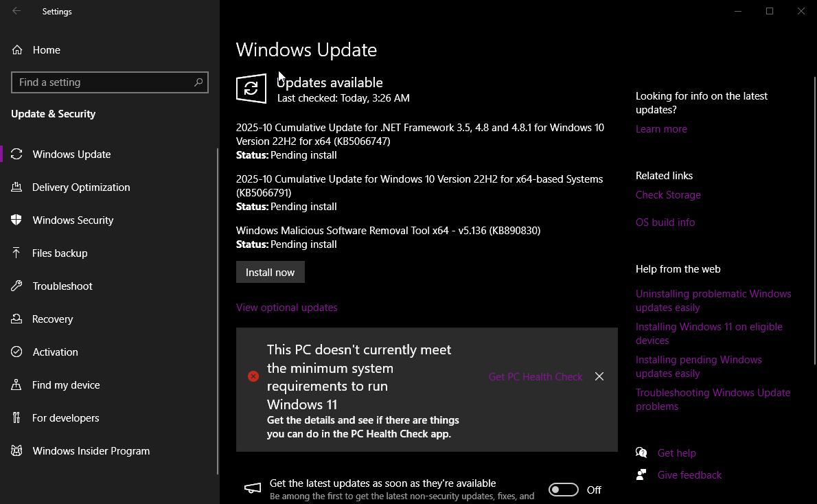Click the Delivery Optimization icon

17,187
